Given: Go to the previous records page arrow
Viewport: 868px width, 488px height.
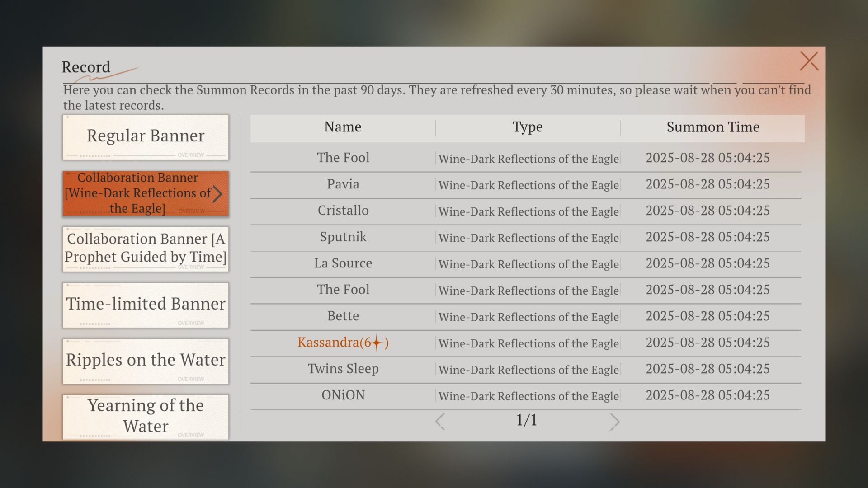Looking at the screenshot, I should click(440, 421).
